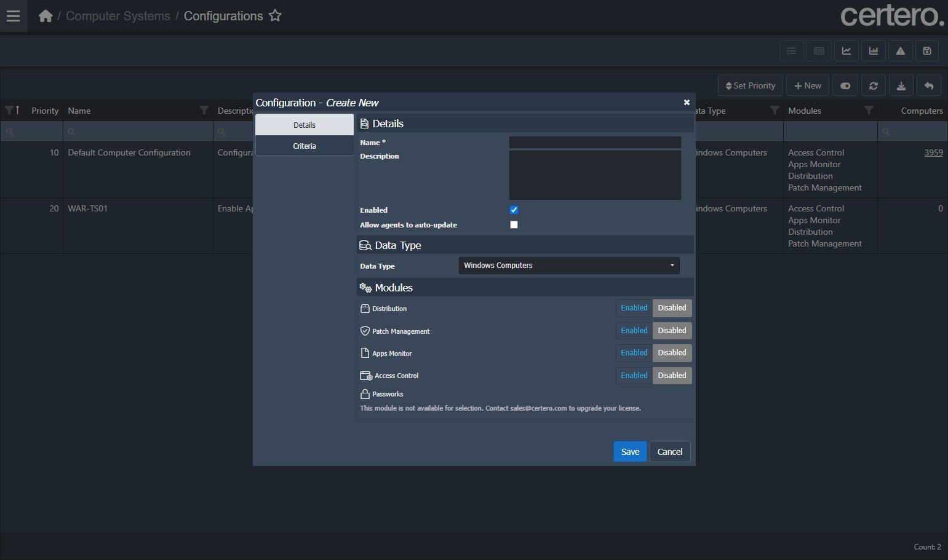The width and height of the screenshot is (948, 560).
Task: Check Allow agents to auto-update
Action: (x=514, y=225)
